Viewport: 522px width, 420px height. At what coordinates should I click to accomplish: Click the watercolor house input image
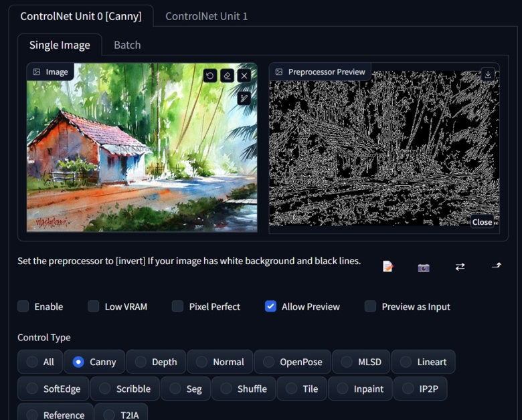[142, 147]
